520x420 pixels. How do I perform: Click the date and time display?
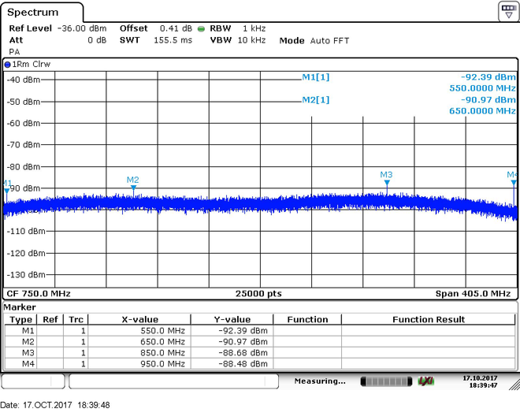point(480,381)
